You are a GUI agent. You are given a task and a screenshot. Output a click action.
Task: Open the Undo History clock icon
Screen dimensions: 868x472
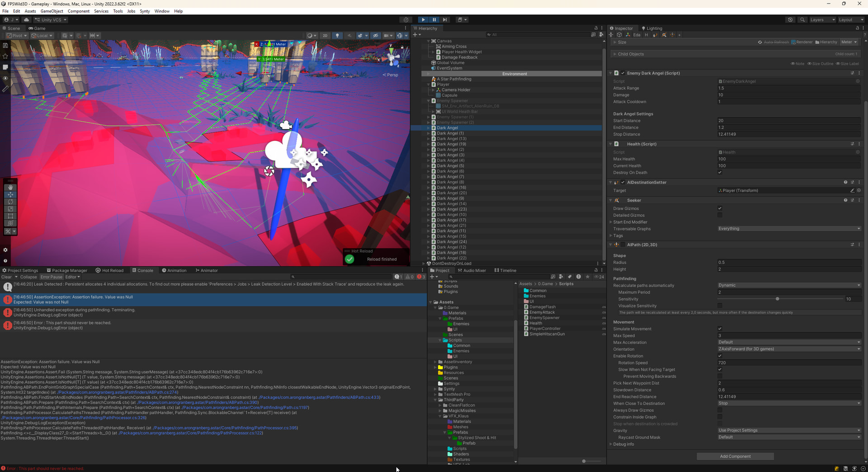(x=790, y=20)
